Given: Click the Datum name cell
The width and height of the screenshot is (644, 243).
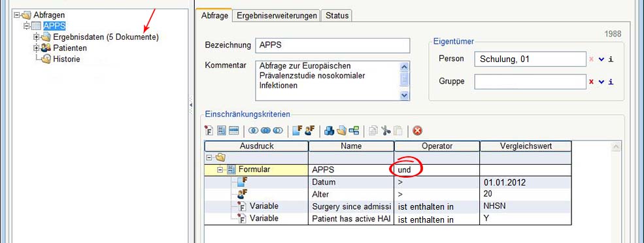Looking at the screenshot, I should (x=351, y=182).
